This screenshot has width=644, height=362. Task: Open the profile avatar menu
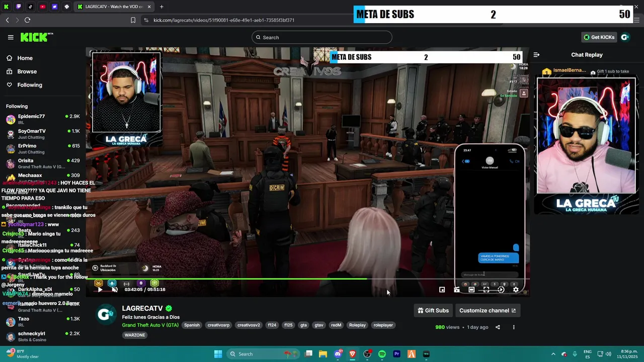(x=625, y=37)
